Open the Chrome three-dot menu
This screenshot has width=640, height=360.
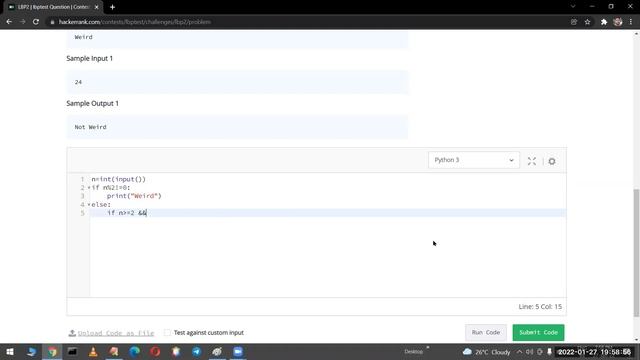pos(631,22)
